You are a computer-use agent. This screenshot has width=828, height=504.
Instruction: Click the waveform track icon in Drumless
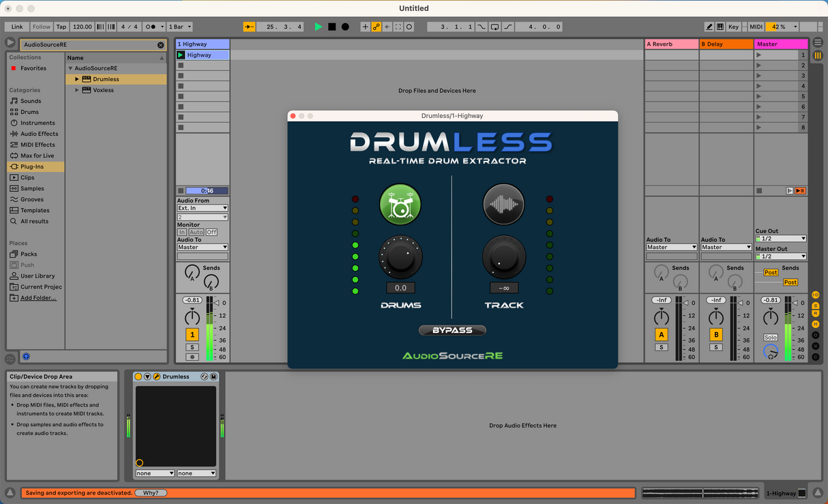(x=503, y=204)
